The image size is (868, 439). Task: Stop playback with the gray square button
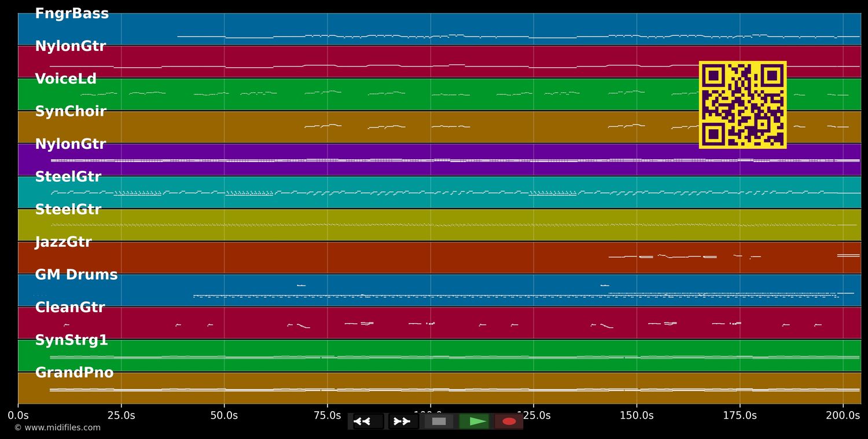coord(439,422)
